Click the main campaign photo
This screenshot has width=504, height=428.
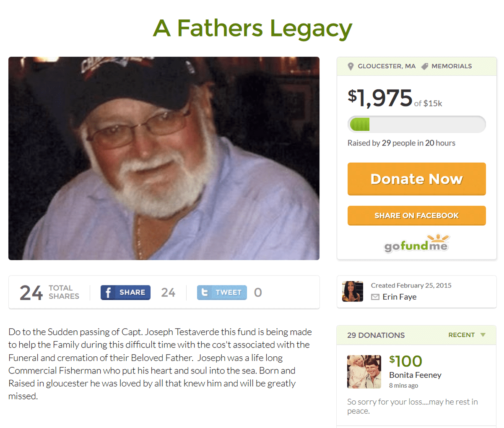tap(164, 158)
